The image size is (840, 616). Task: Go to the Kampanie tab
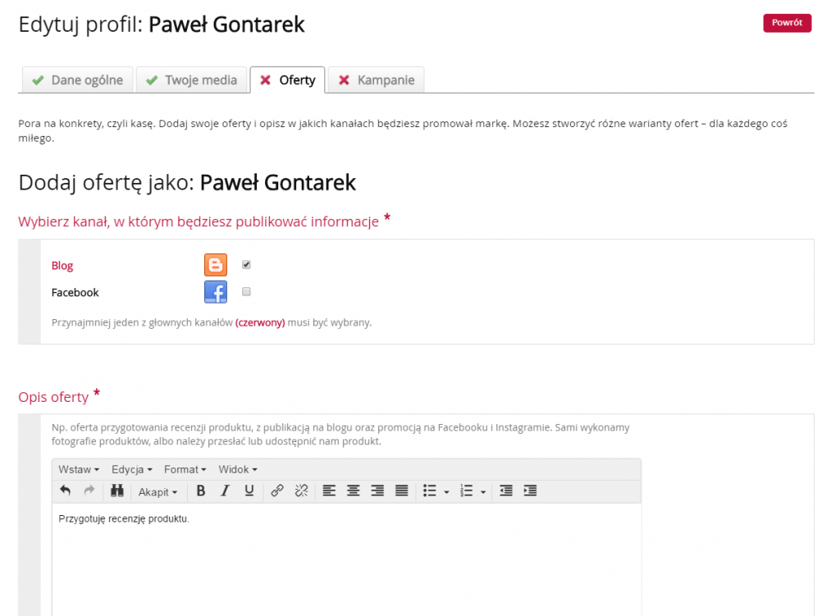click(x=377, y=80)
